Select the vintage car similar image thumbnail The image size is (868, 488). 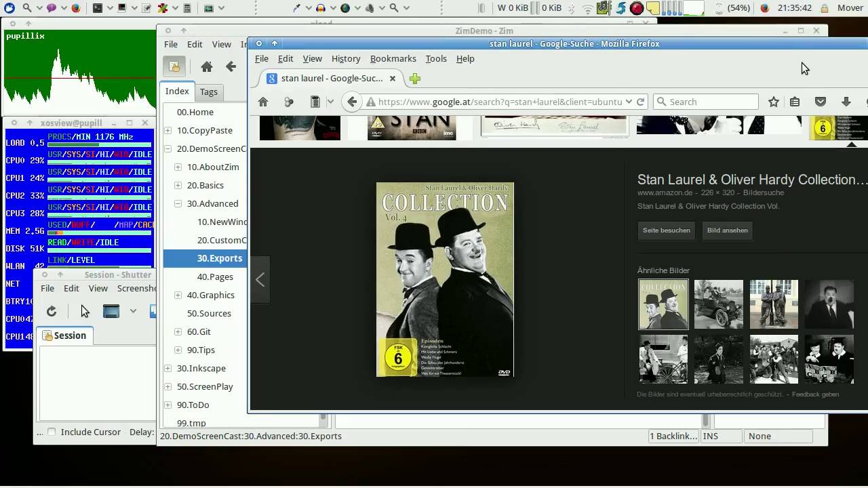click(x=719, y=304)
